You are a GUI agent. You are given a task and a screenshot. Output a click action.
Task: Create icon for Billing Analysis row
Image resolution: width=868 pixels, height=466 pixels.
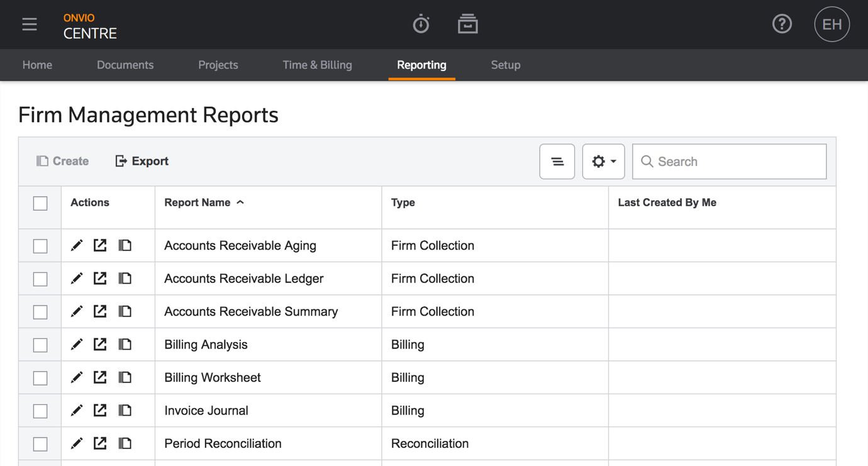(125, 344)
